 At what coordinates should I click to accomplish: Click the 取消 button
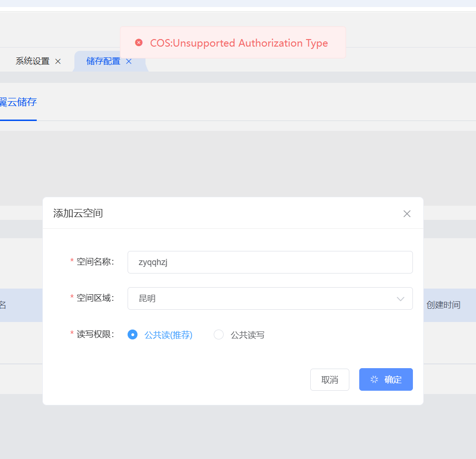(x=330, y=380)
